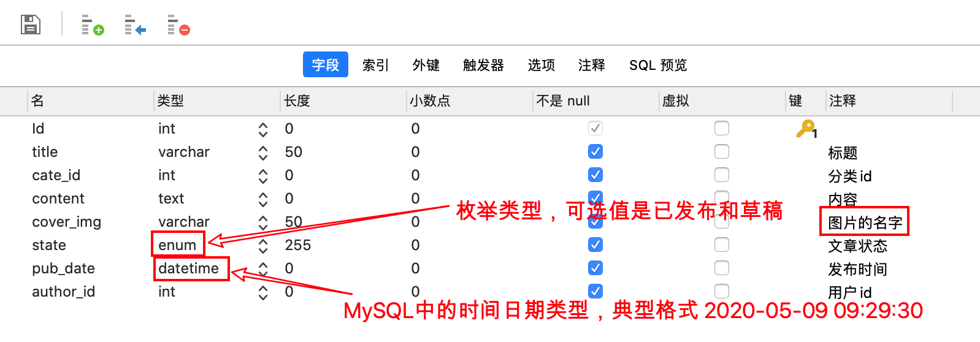Click the 图片的名字 comment cell

pos(865,222)
